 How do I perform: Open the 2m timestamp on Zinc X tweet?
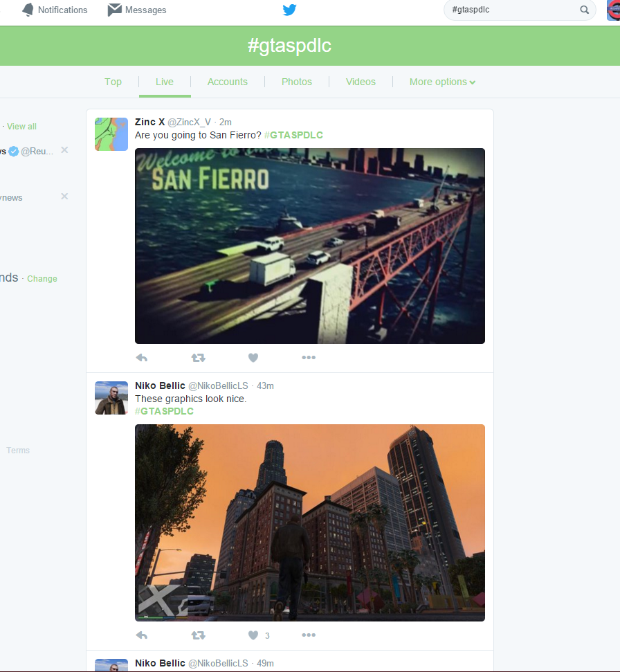pos(226,122)
